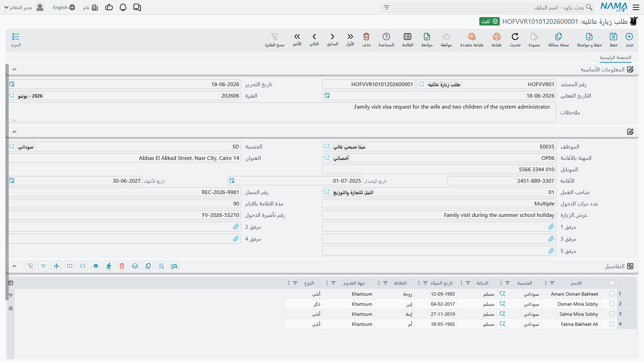Click the Save and Continue (حفظ و مواصله) icon

(x=589, y=37)
